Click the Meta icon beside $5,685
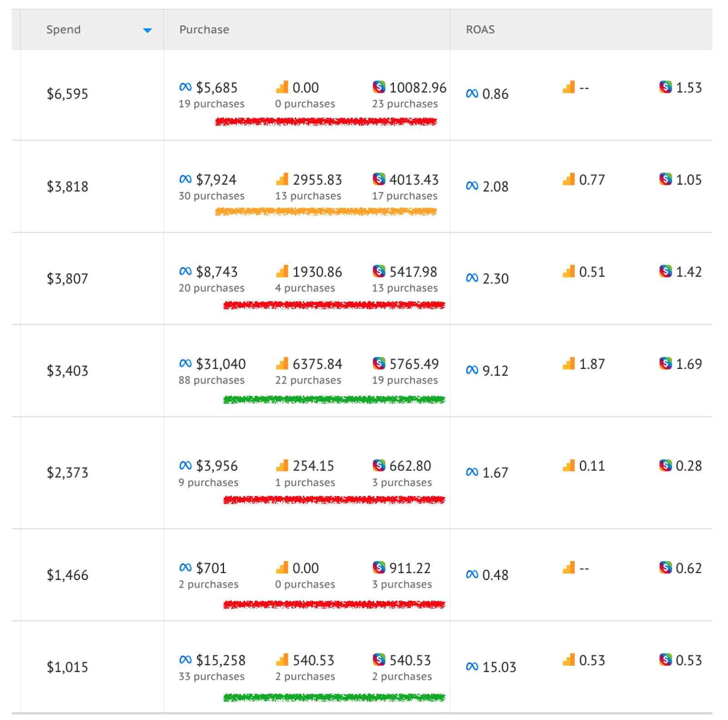Screen dimensions: 728x720 click(x=185, y=87)
